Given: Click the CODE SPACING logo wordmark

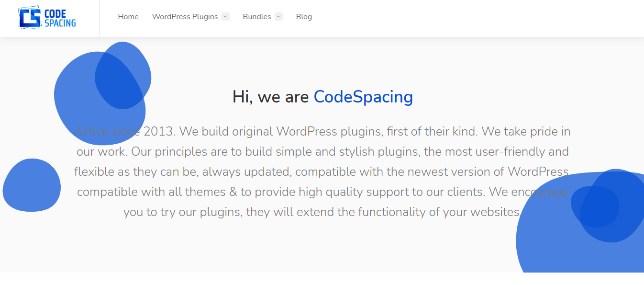Looking at the screenshot, I should (60, 18).
